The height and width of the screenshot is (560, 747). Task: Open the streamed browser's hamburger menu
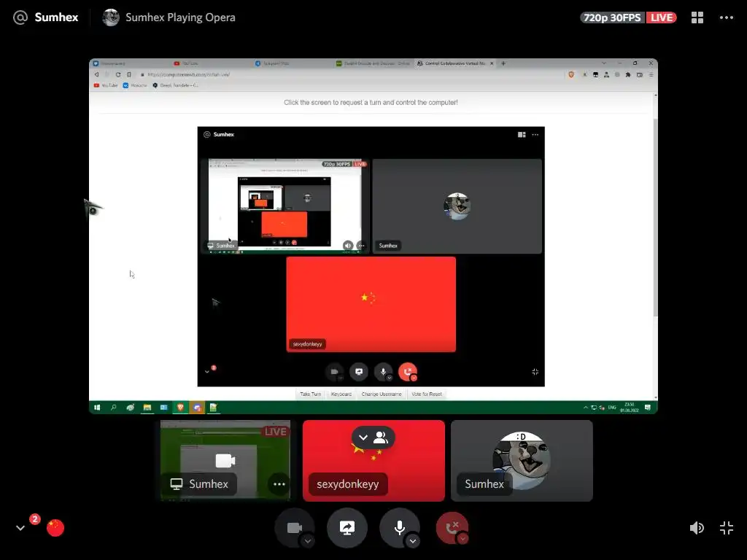651,75
